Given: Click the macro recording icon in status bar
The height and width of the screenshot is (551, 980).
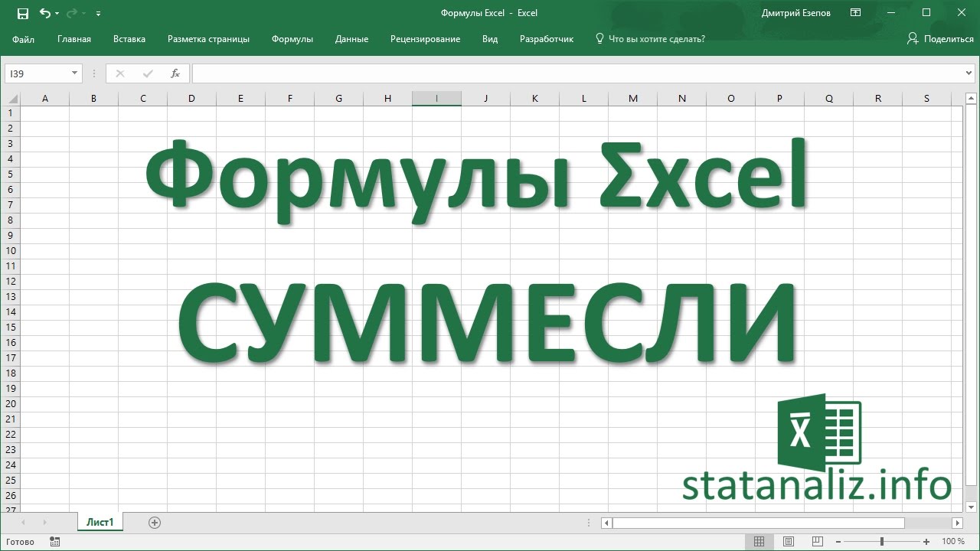Looking at the screenshot, I should coord(54,541).
